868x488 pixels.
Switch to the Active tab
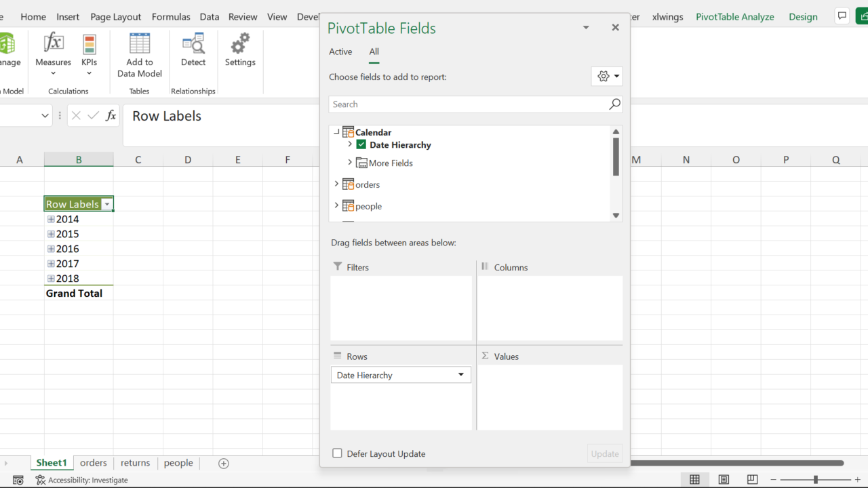point(340,52)
